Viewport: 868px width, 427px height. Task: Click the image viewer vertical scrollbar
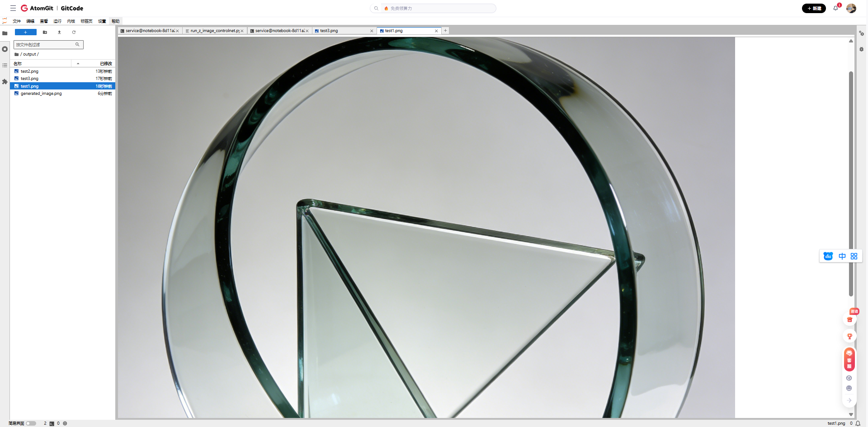click(x=851, y=183)
